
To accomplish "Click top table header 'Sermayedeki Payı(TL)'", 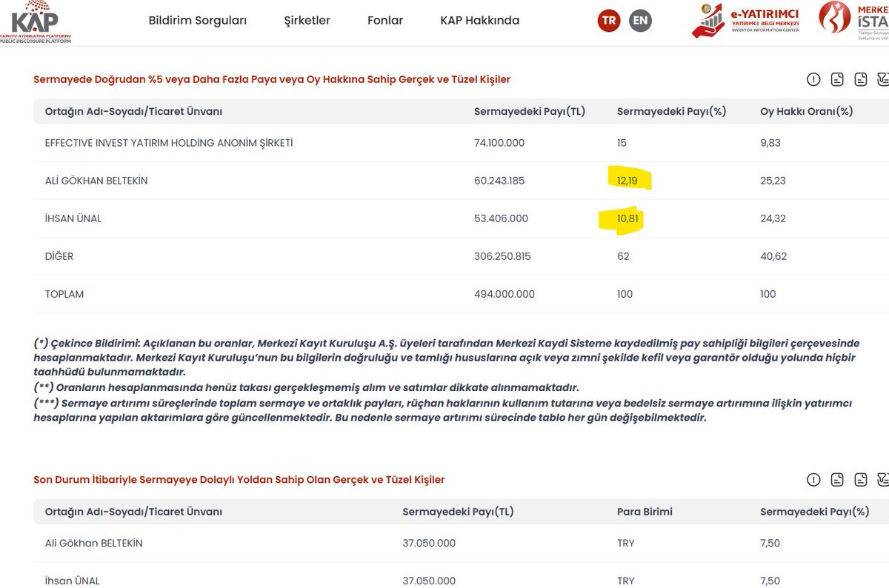I will point(530,112).
